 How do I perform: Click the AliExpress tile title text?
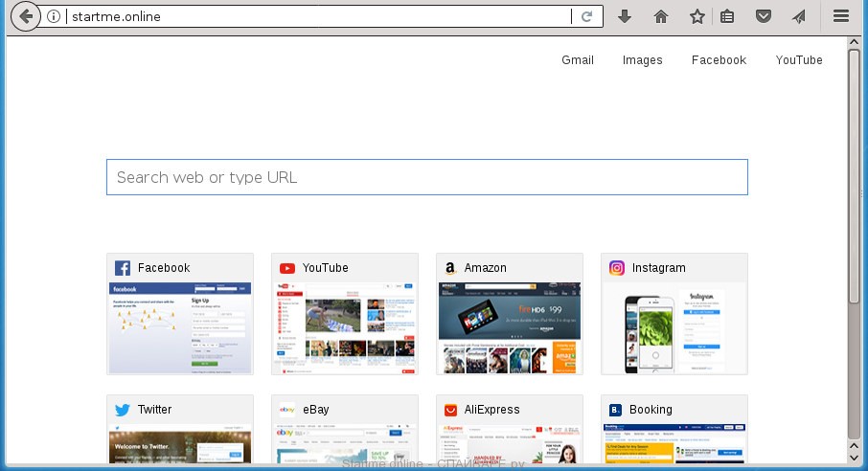[491, 410]
